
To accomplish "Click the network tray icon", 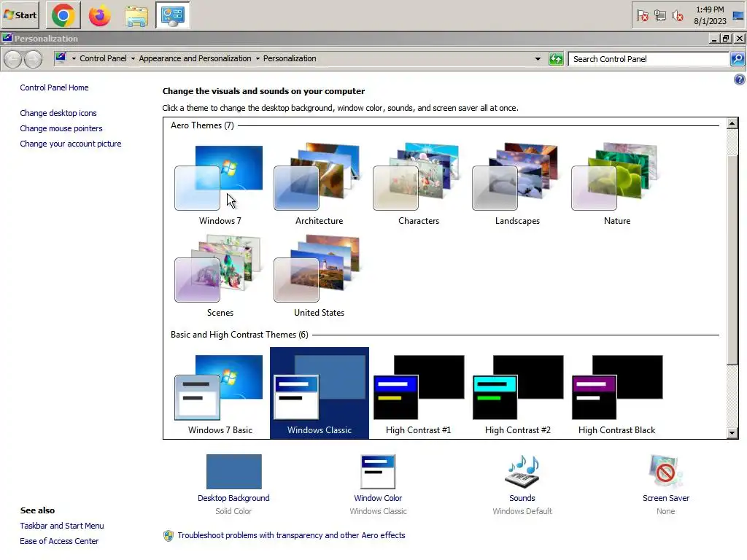I will pos(659,16).
